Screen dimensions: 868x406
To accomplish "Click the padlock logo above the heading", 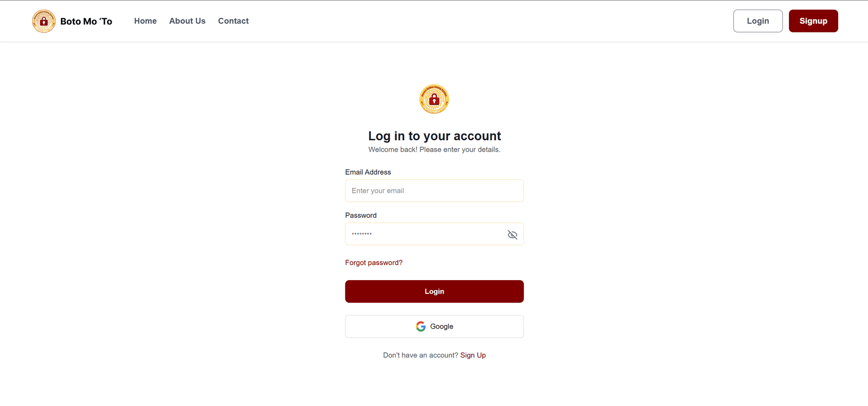I will click(x=434, y=99).
